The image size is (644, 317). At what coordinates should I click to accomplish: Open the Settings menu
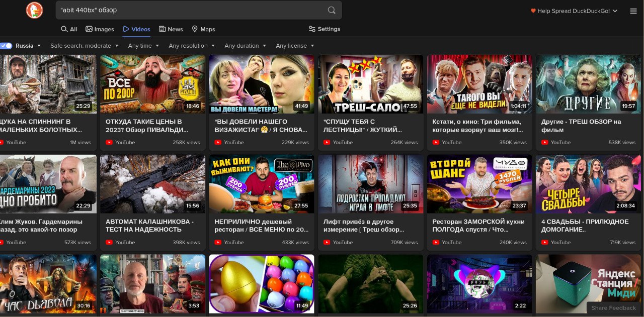point(325,29)
